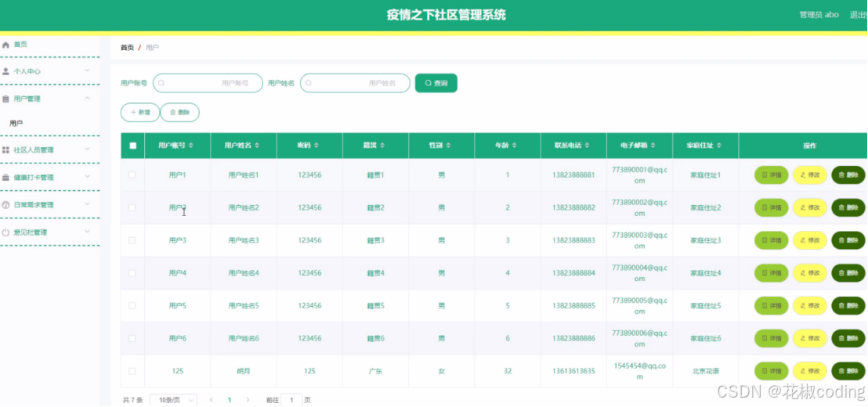868x407 pixels.
Task: Click the grid icon beside 社区人员管理
Action: pyautogui.click(x=6, y=150)
